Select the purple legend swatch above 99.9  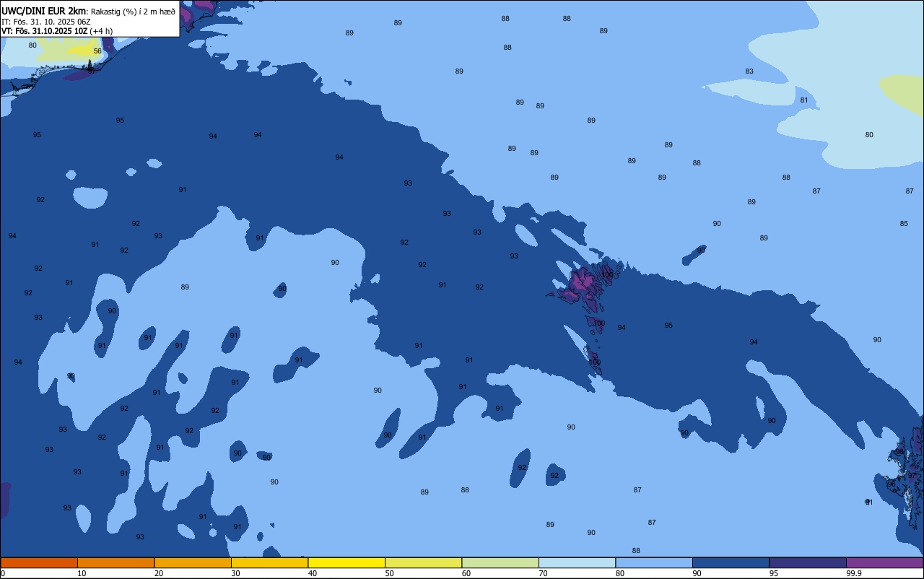[885, 562]
